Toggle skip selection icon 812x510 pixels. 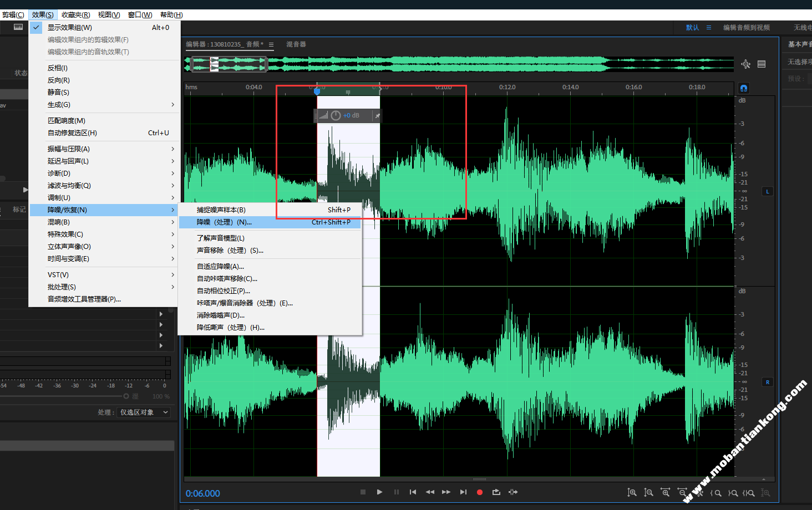point(513,492)
